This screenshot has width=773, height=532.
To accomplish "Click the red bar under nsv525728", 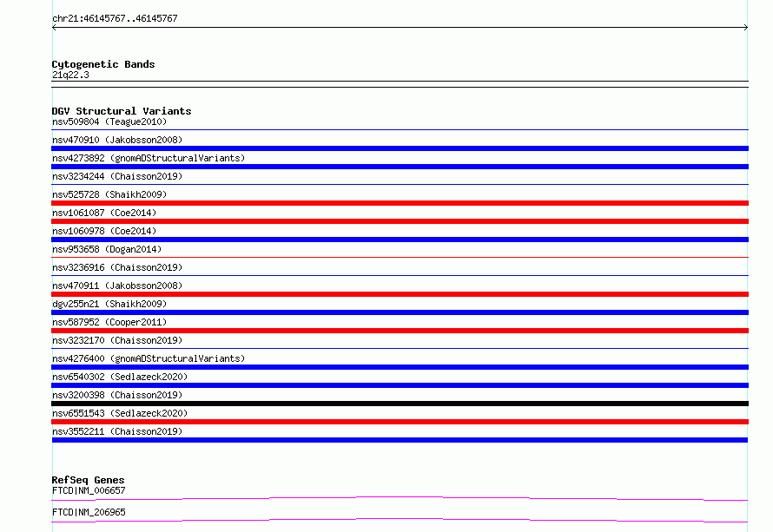I will click(400, 203).
